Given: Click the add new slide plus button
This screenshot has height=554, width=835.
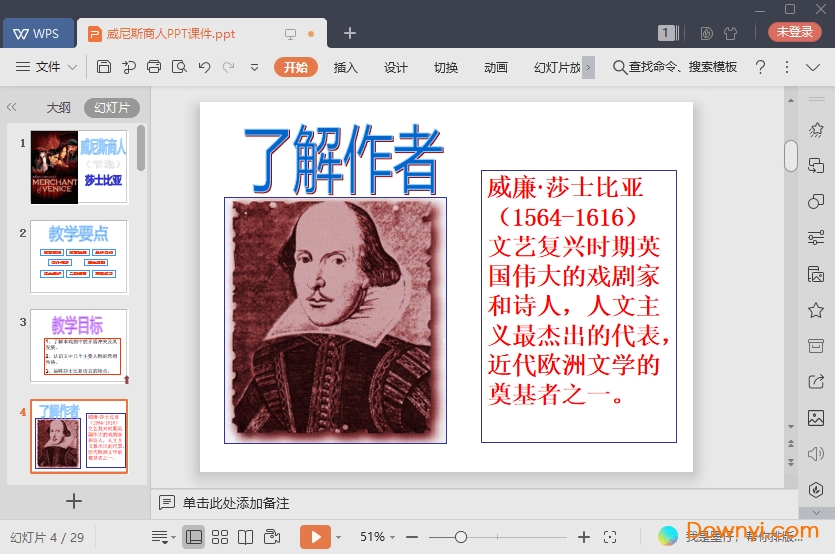Looking at the screenshot, I should (x=74, y=500).
